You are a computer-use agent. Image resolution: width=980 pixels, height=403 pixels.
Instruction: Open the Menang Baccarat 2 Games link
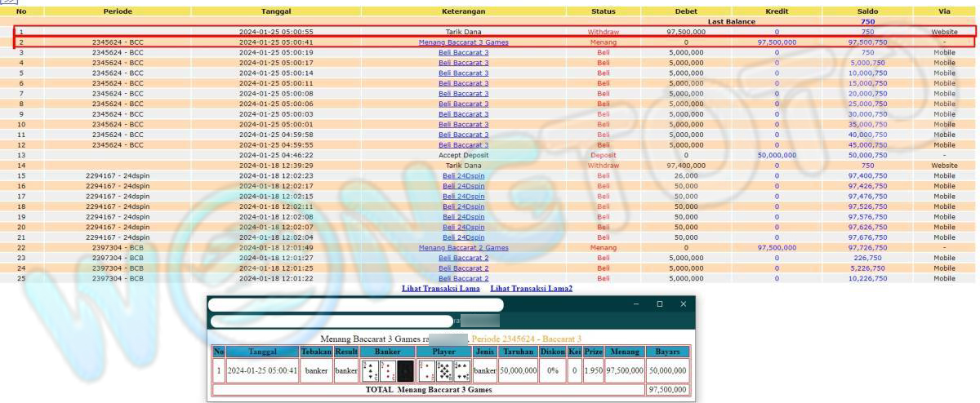463,248
